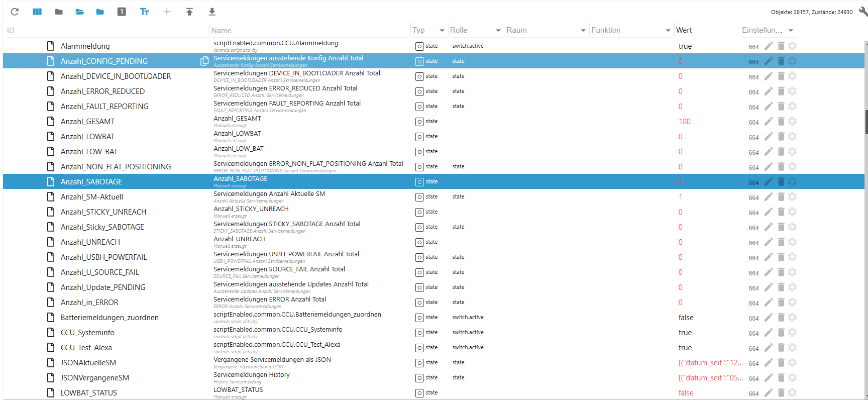Set expand depth level 1
The image size is (868, 400).
point(122,12)
